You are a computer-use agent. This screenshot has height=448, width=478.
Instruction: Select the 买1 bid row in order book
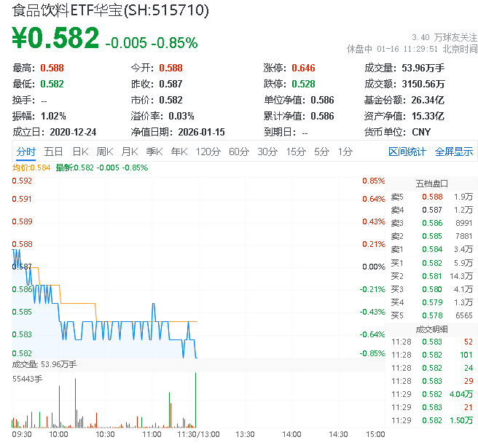tap(431, 262)
